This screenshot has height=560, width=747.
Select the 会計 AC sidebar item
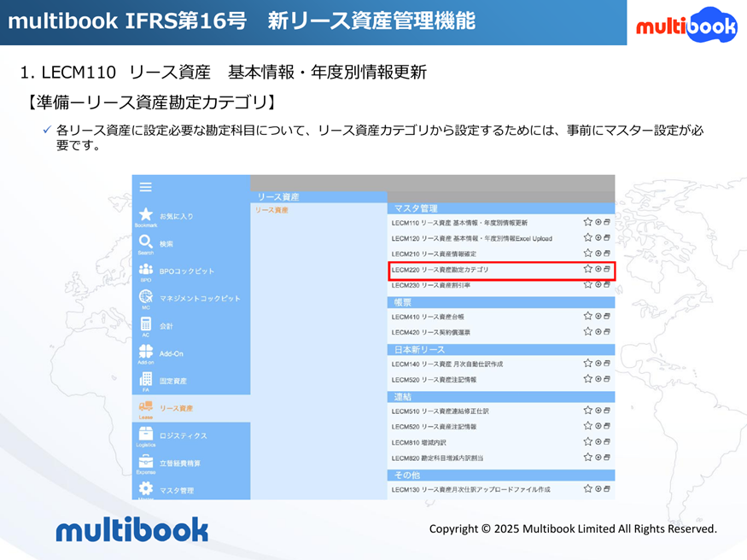click(x=156, y=327)
